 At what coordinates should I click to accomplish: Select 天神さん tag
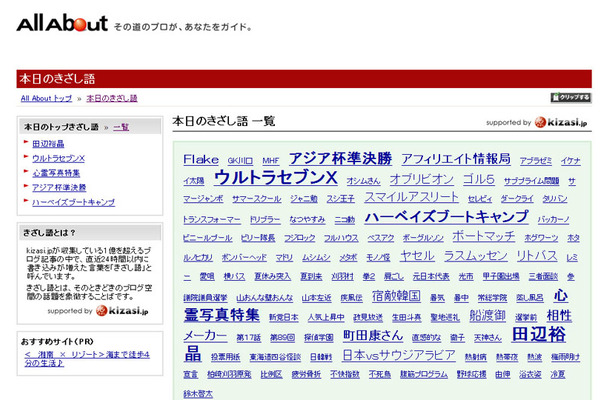(x=488, y=337)
